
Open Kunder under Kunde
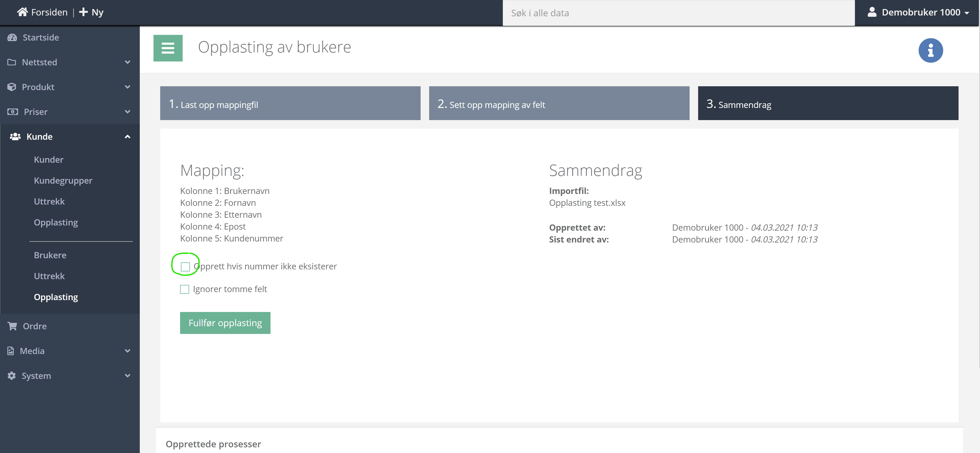point(49,160)
